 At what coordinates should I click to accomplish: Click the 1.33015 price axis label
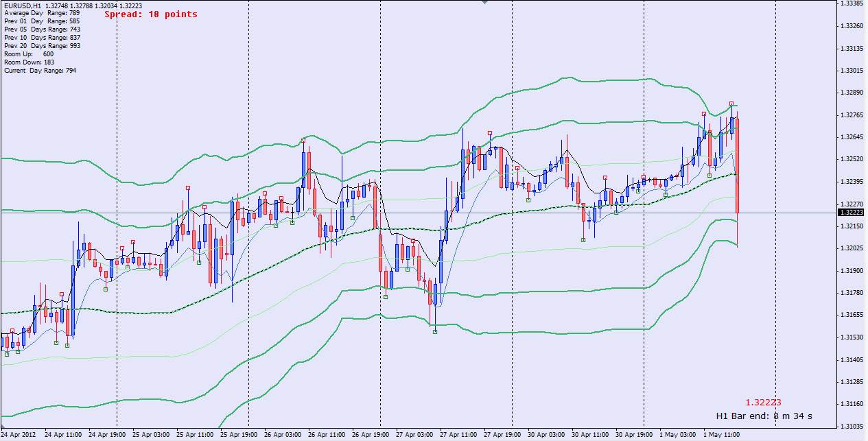(852, 71)
